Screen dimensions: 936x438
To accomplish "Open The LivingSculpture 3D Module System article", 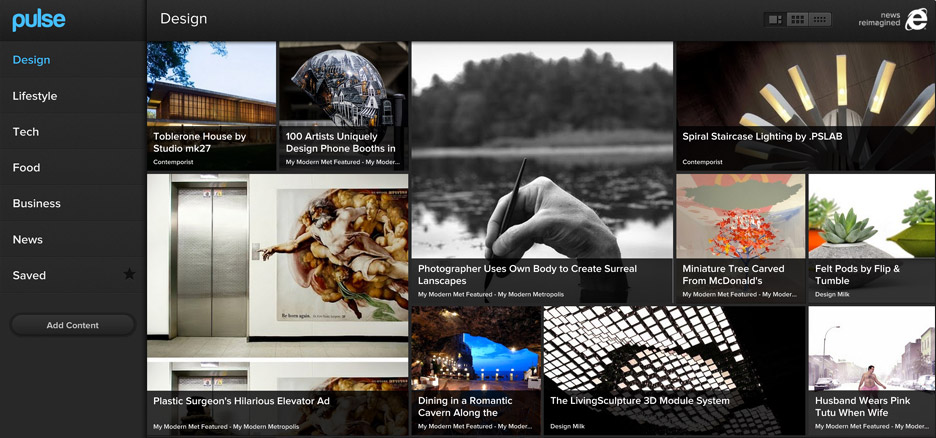I will point(674,370).
